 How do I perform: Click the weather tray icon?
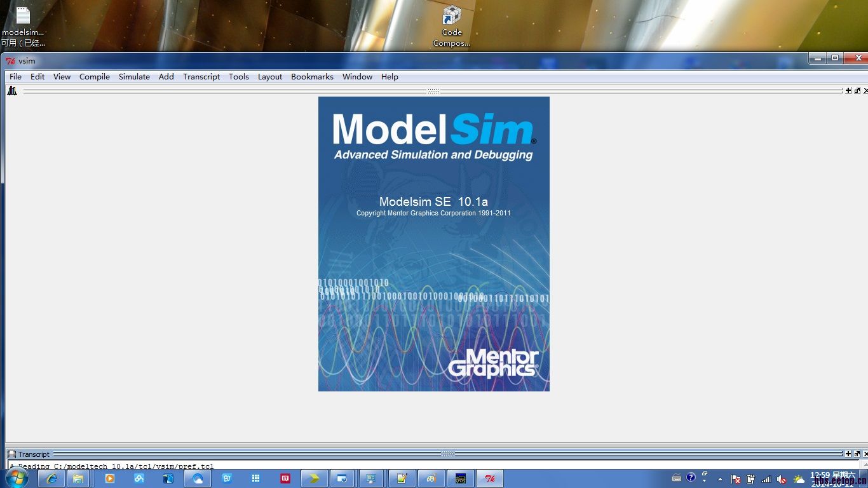[799, 479]
